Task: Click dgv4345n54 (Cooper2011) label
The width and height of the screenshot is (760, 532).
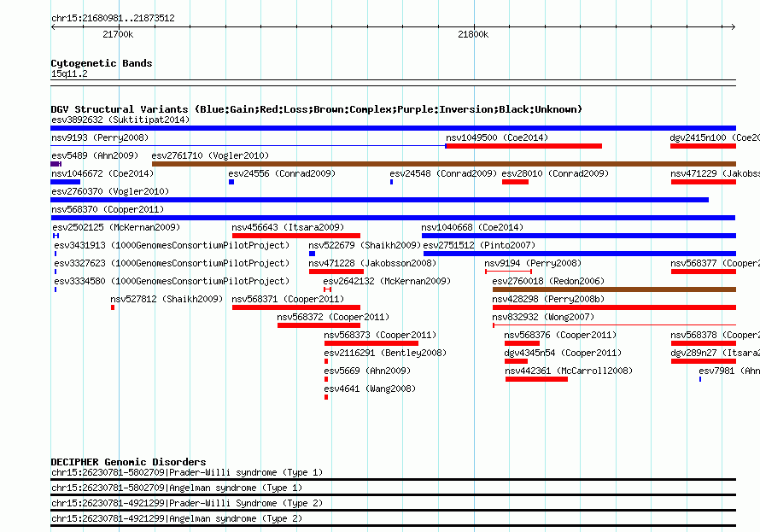Action: 562,353
